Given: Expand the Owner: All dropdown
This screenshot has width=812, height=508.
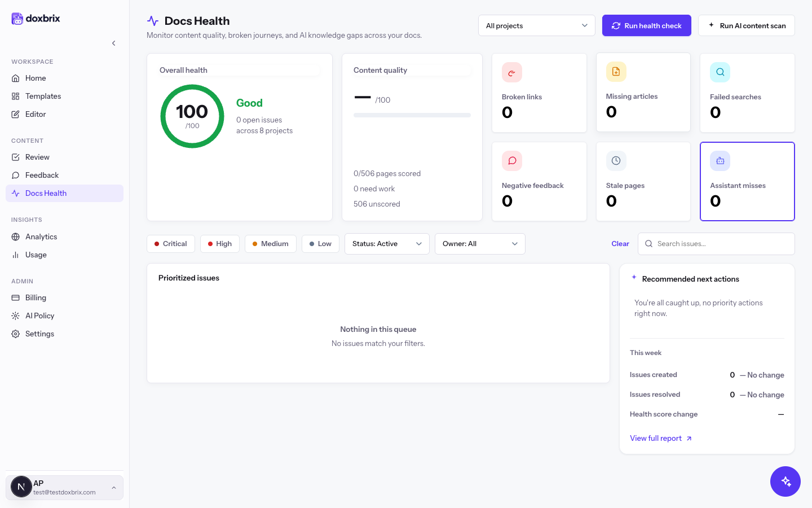Looking at the screenshot, I should point(480,244).
